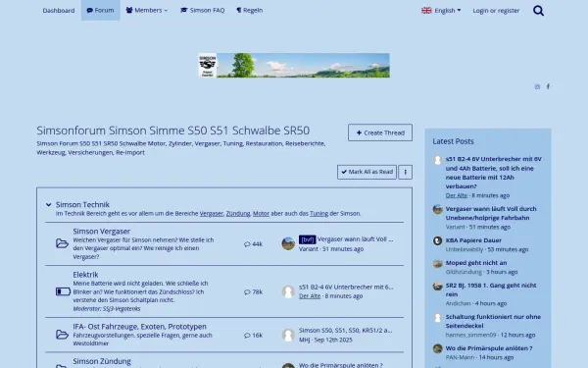Follow the Motor link in category description

point(261,213)
